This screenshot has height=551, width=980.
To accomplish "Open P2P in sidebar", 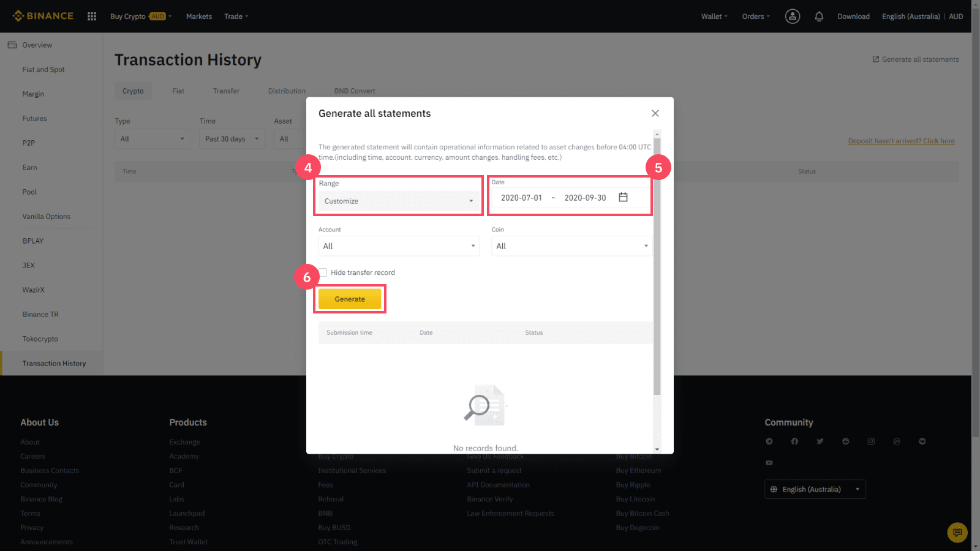I will pyautogui.click(x=29, y=143).
